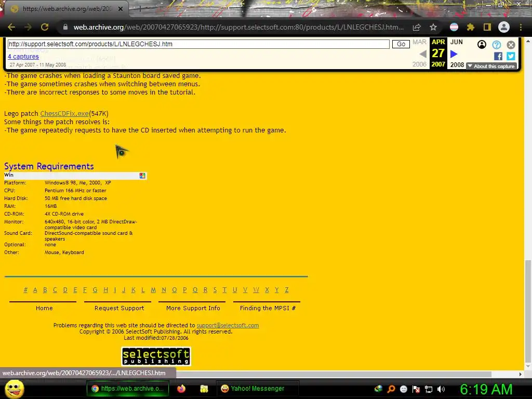Click the gray smiley face tray icon
The height and width of the screenshot is (399, 532).
coord(403,389)
